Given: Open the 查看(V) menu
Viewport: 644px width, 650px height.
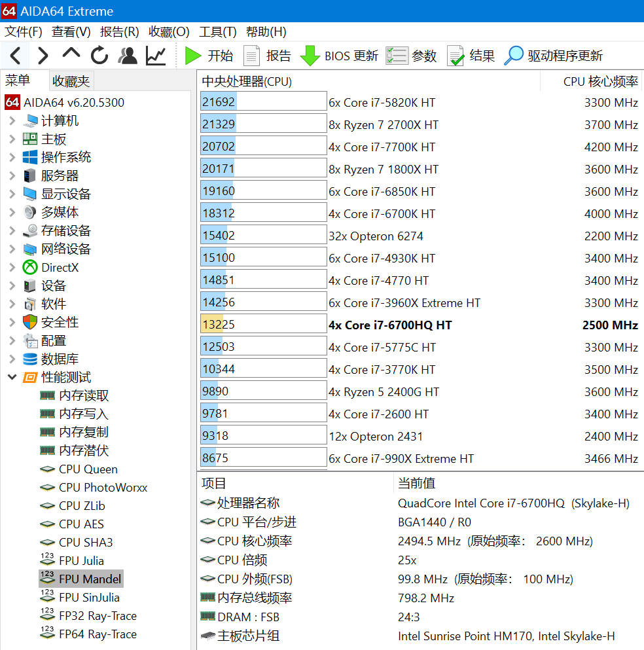Looking at the screenshot, I should [x=71, y=32].
